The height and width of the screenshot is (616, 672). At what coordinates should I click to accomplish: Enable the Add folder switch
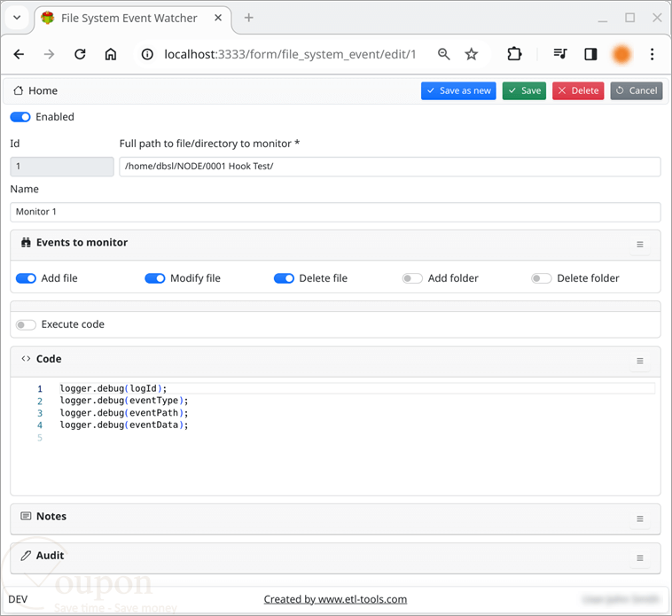[412, 278]
